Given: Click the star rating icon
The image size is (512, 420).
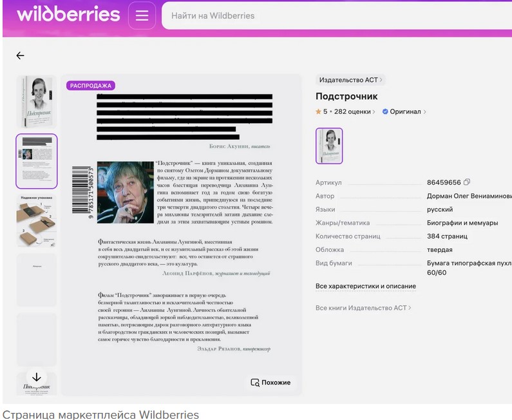Looking at the screenshot, I should [318, 111].
